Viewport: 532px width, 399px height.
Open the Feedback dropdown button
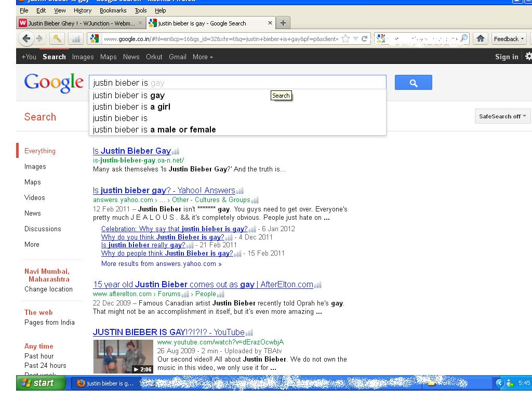509,38
